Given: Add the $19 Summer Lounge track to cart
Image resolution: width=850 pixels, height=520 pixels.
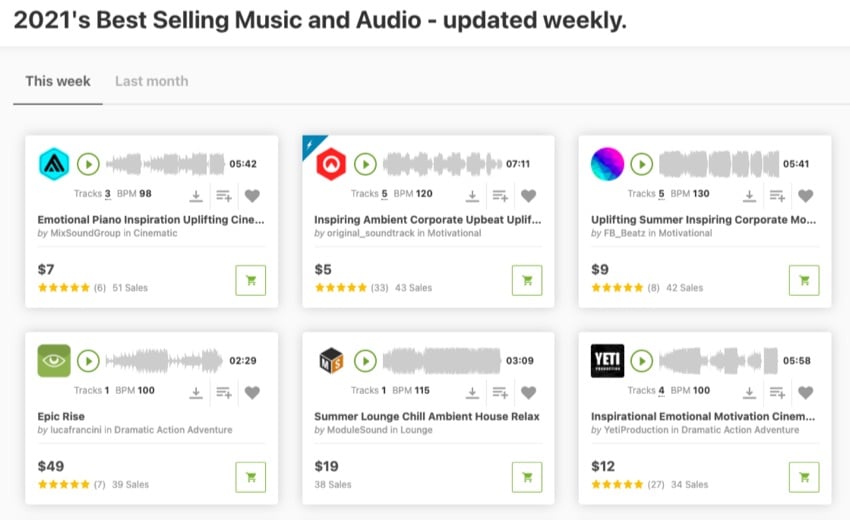Looking at the screenshot, I should point(527,476).
